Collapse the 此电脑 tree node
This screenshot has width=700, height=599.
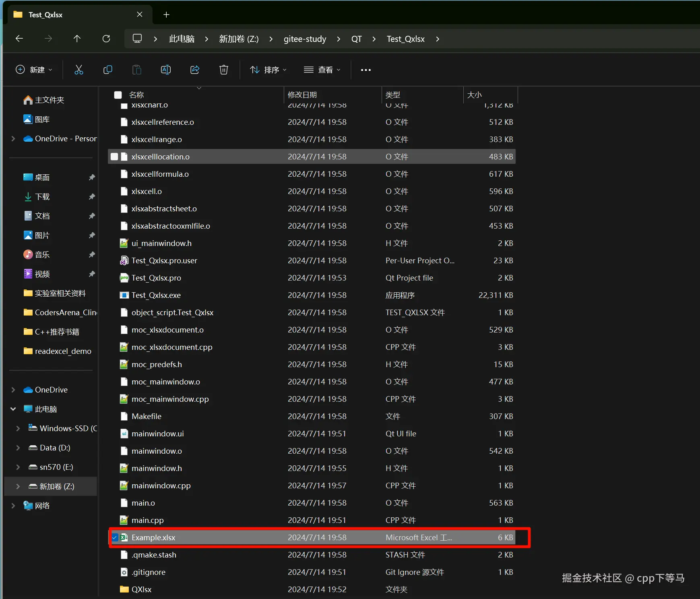tap(13, 409)
